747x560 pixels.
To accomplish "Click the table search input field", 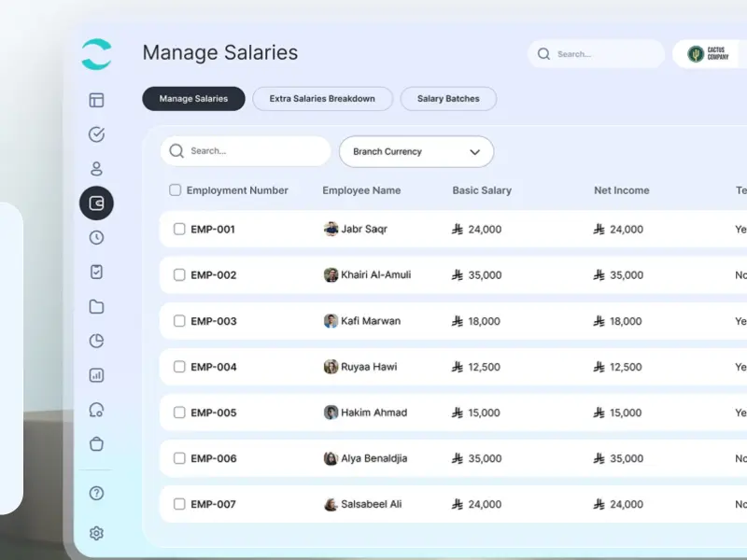I will pyautogui.click(x=246, y=151).
